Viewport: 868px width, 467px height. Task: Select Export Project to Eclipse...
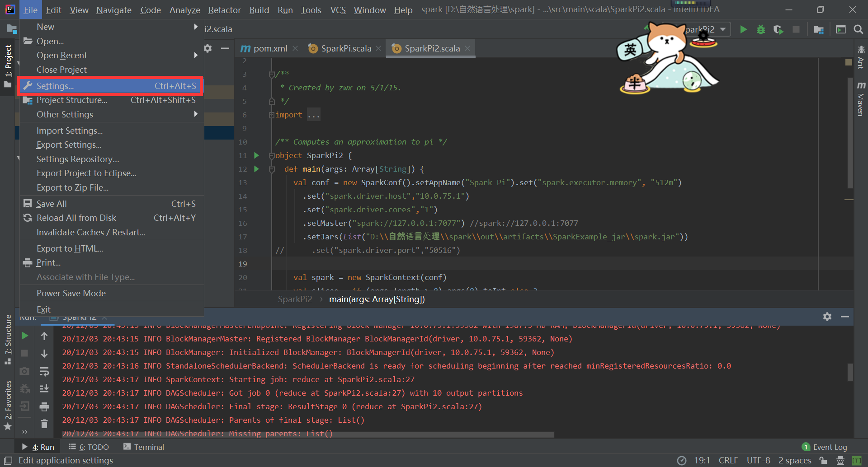coord(112,173)
